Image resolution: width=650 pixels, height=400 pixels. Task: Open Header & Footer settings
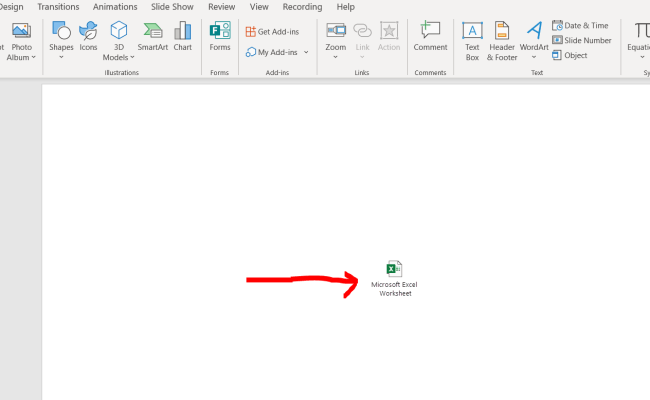point(502,41)
